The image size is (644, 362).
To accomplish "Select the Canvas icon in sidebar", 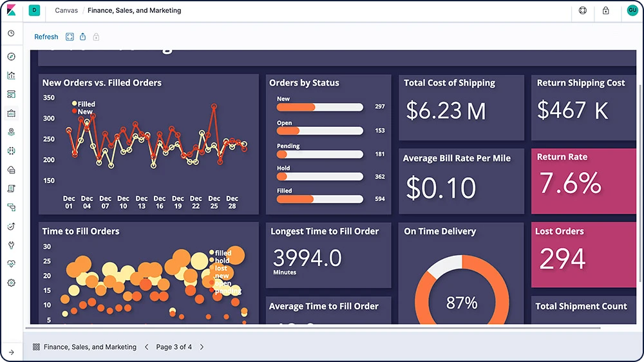I will click(12, 113).
